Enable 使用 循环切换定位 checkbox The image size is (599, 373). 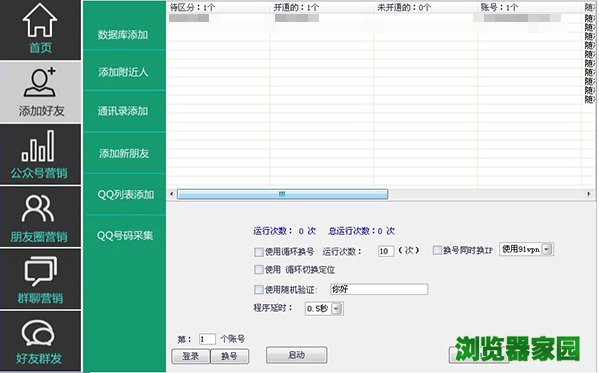[x=259, y=269]
